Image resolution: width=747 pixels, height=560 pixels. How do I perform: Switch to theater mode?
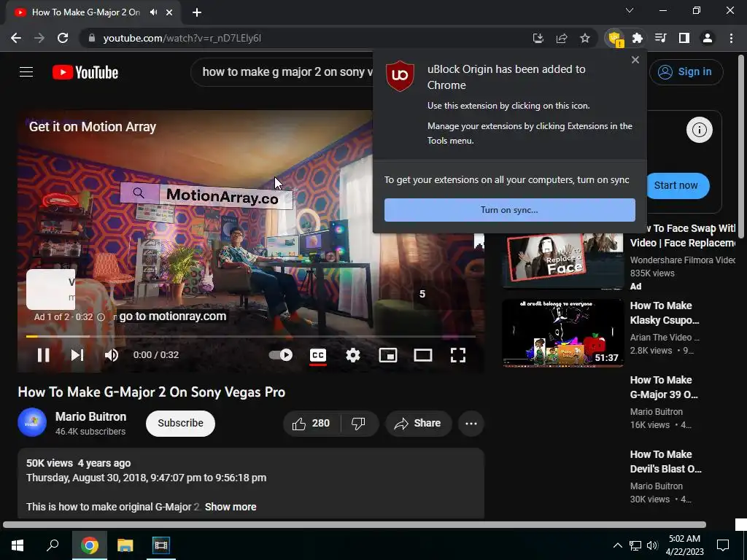[422, 355]
